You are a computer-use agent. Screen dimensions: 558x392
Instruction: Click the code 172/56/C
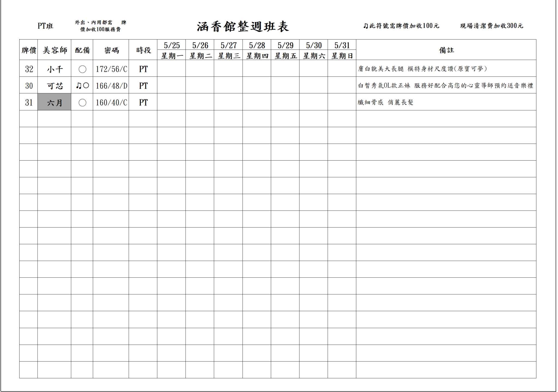[111, 69]
